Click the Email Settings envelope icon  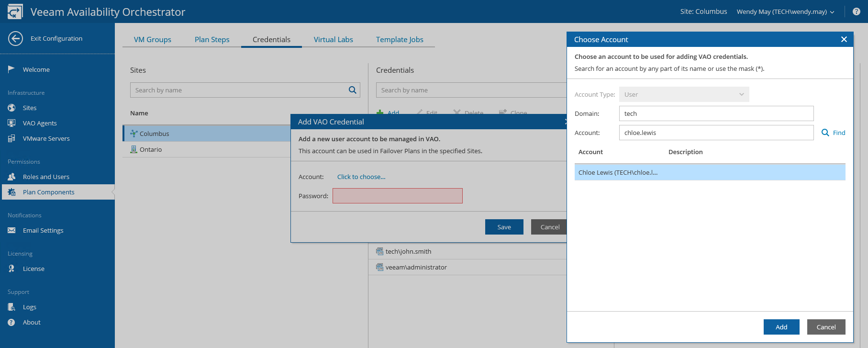coord(11,230)
